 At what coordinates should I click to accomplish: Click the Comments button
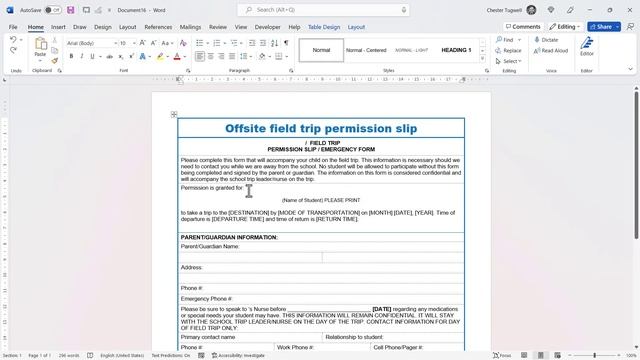[523, 27]
